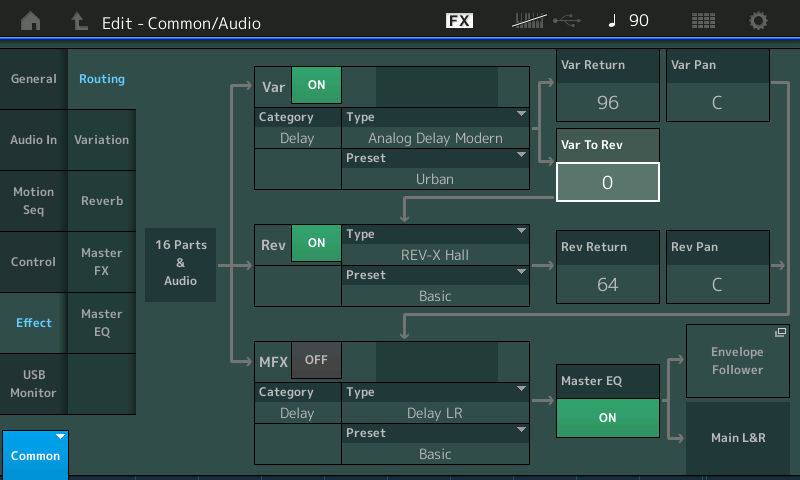Open the Live Set grid icon

coord(703,21)
